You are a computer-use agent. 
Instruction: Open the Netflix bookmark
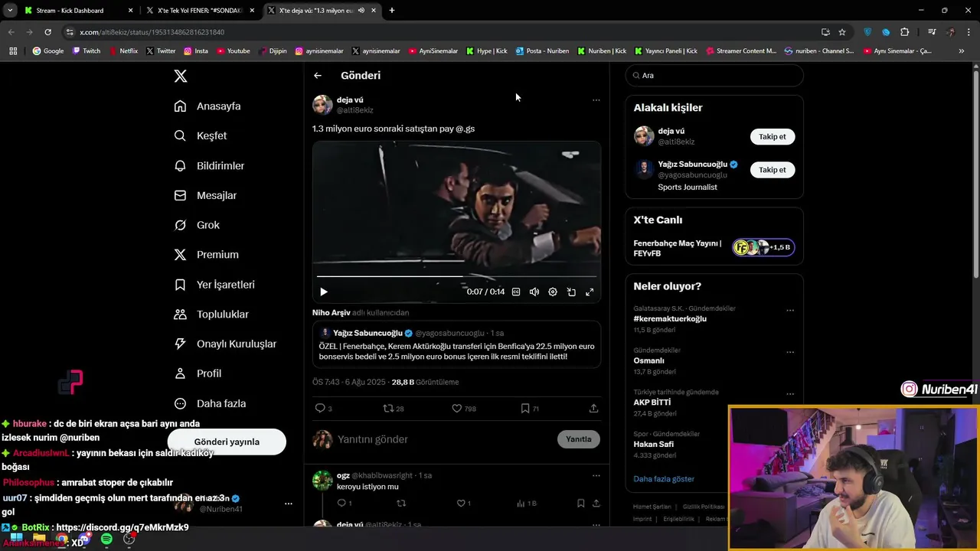click(123, 51)
